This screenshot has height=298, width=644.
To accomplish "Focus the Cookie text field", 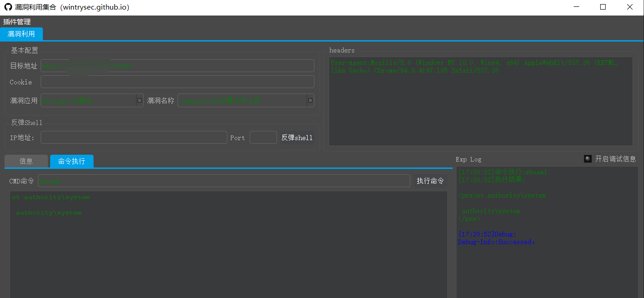I will [x=177, y=82].
